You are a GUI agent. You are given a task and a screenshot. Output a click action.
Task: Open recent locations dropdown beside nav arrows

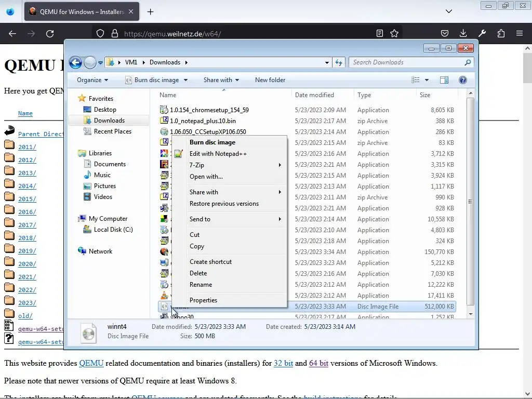(100, 63)
